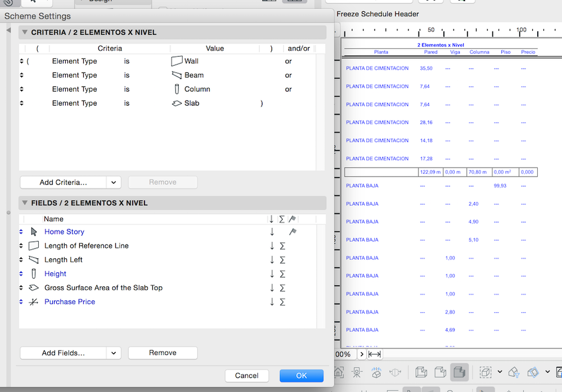The image size is (562, 392).
Task: Select the Column element type value
Action: click(x=197, y=89)
